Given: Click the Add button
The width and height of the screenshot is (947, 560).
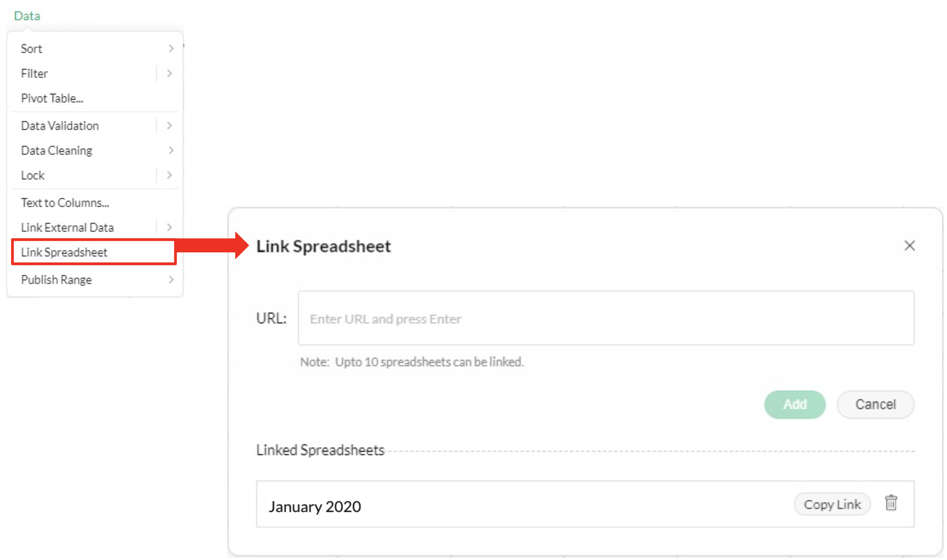Looking at the screenshot, I should click(794, 404).
